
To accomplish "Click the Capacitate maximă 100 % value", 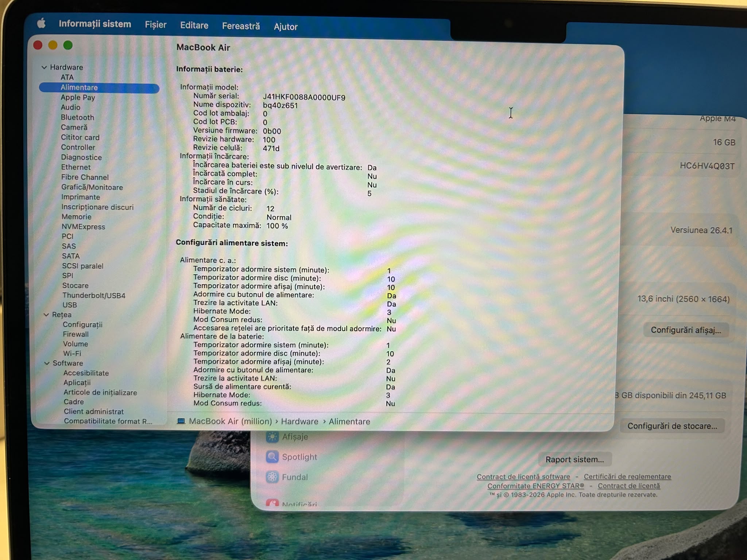I will [x=277, y=226].
